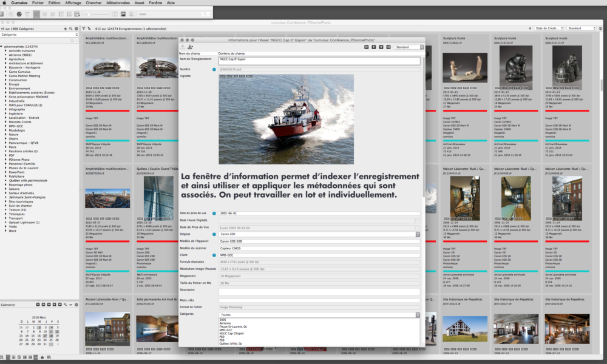Go to the previous record in the Informations window
Screen dimensions: 607x364
pyautogui.click(x=373, y=47)
